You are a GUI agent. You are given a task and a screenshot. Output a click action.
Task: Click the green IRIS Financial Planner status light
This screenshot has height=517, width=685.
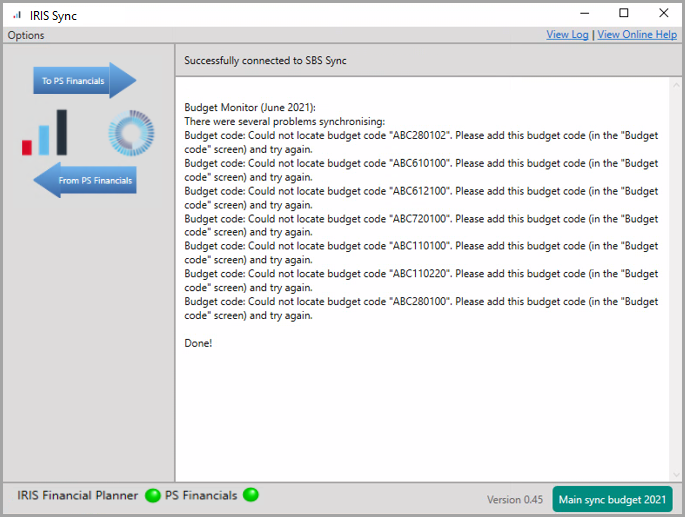[x=152, y=495]
